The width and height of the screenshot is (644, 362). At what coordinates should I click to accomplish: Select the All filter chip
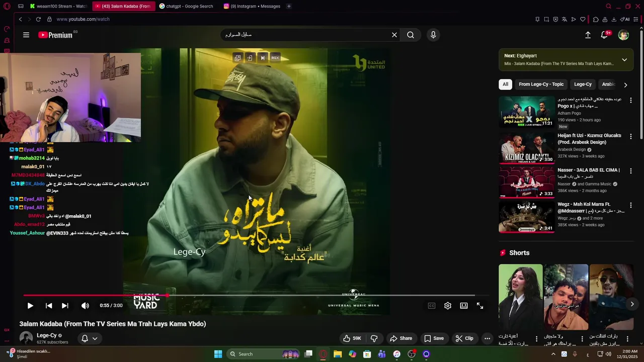click(x=505, y=84)
